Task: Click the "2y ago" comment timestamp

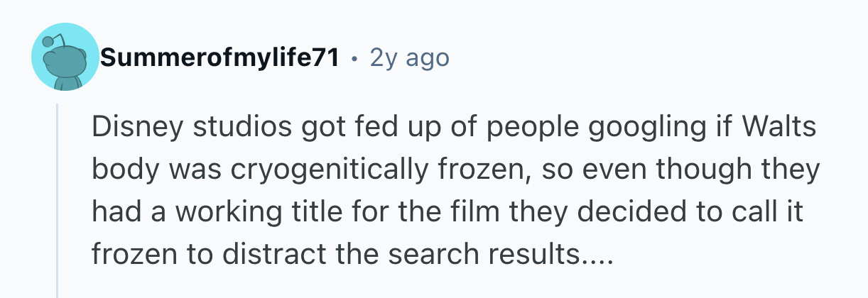Action: 409,57
